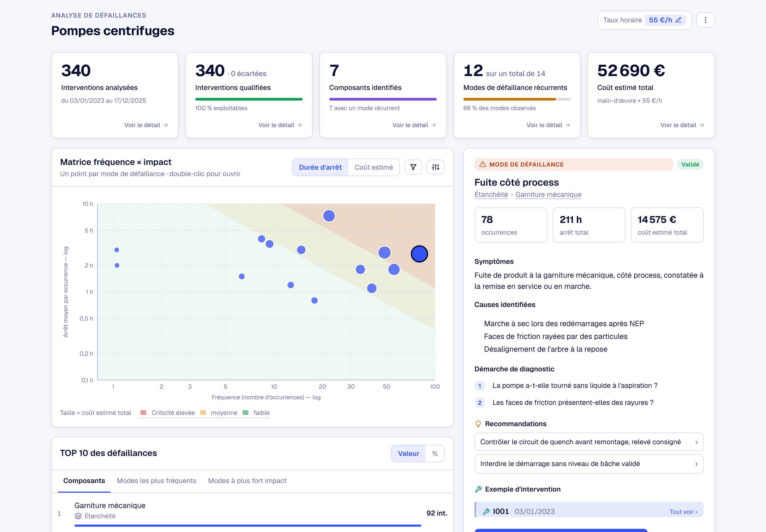Edit the hourly rate pencil icon
766x532 pixels.
(x=678, y=20)
